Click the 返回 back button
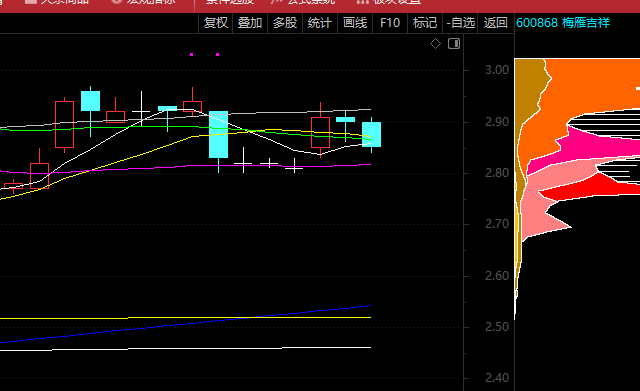The height and width of the screenshot is (391, 640). (496, 23)
